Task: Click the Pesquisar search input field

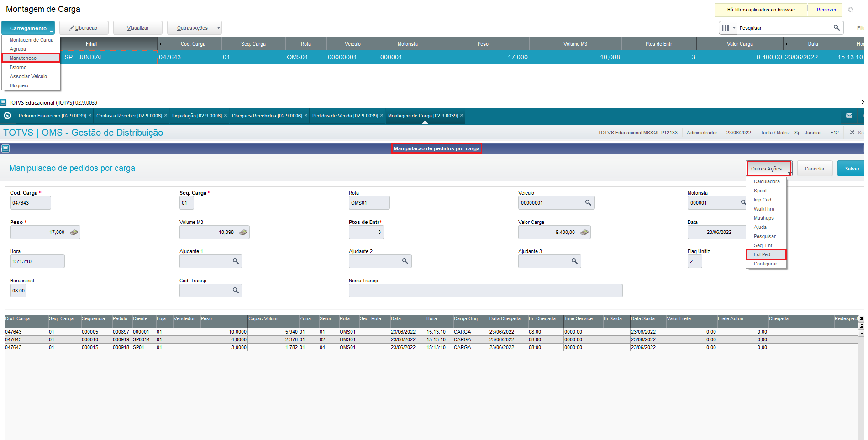Action: tap(784, 28)
